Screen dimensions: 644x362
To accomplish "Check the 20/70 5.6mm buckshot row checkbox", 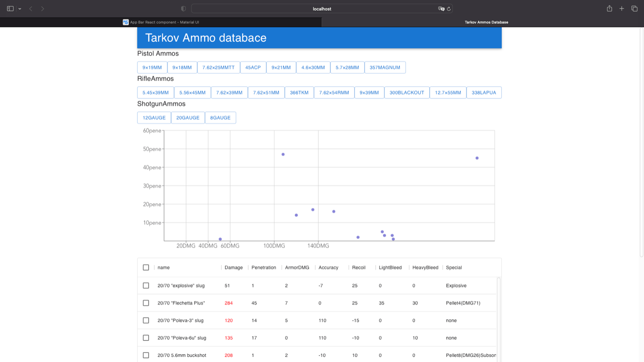I will pyautogui.click(x=146, y=355).
